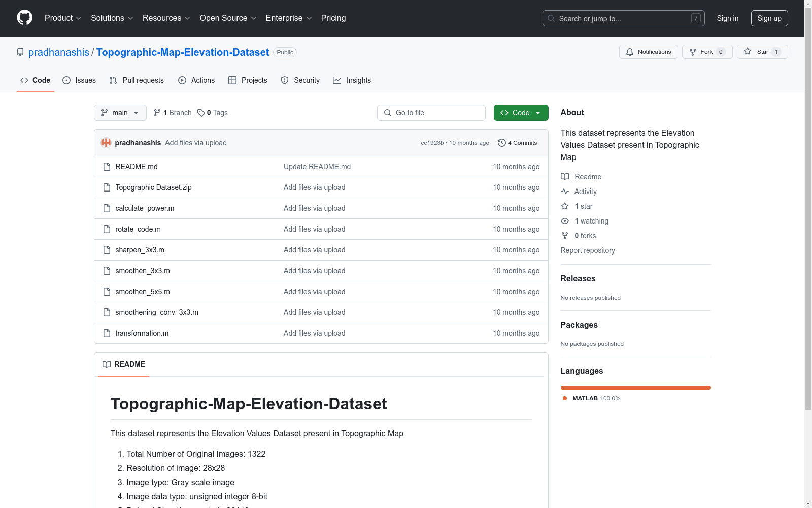Click the book icon next to Readme
812x508 pixels.
(565, 177)
